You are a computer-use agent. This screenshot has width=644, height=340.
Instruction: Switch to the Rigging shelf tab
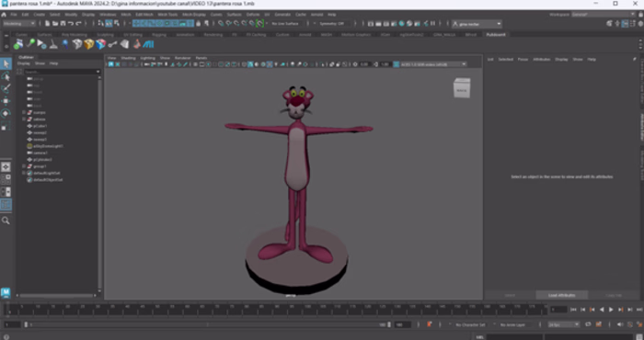(x=159, y=35)
